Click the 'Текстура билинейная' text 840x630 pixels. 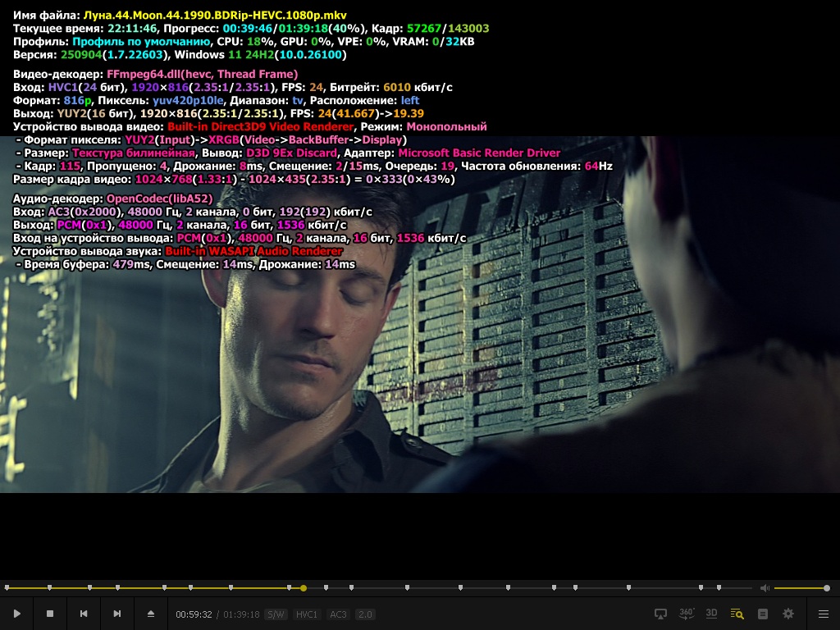134,153
